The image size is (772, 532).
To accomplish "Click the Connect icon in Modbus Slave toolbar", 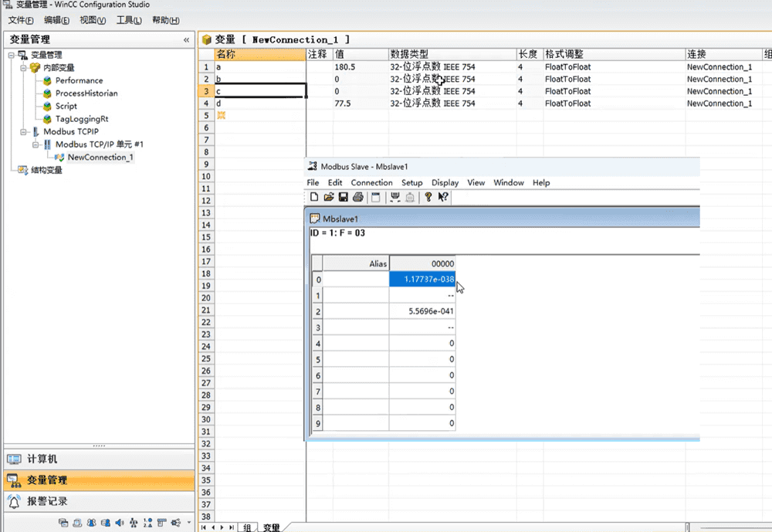I will click(395, 197).
